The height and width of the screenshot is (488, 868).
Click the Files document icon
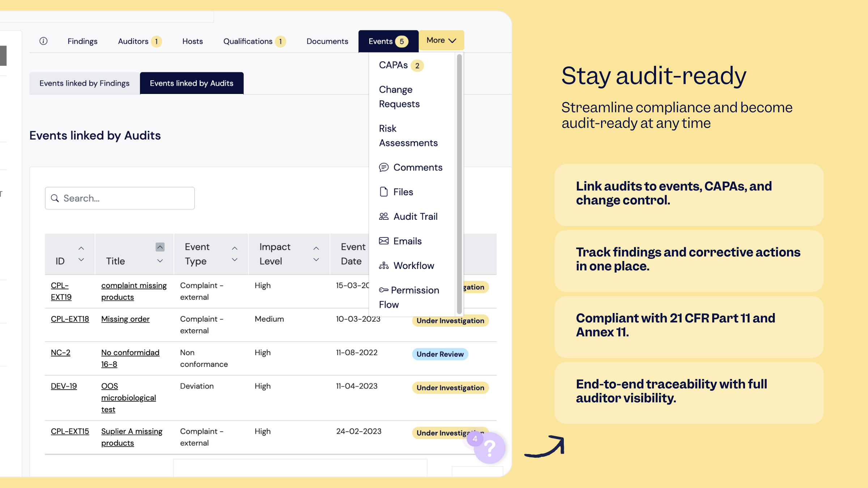pyautogui.click(x=384, y=192)
